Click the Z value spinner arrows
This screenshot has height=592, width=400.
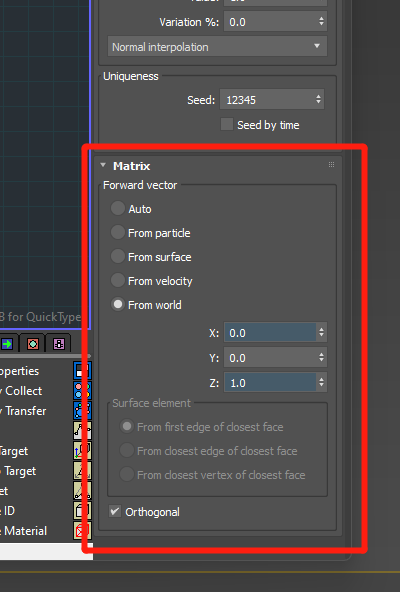pos(321,383)
